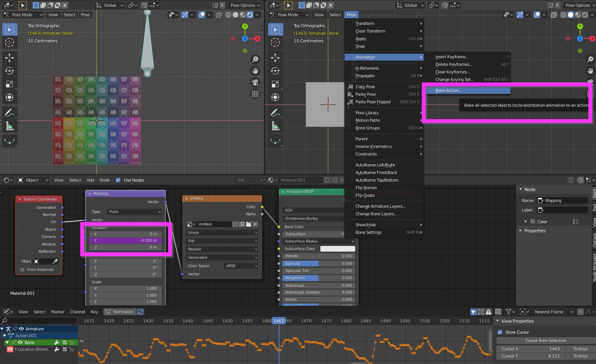Select the Rotate tool in left viewport

(9, 71)
